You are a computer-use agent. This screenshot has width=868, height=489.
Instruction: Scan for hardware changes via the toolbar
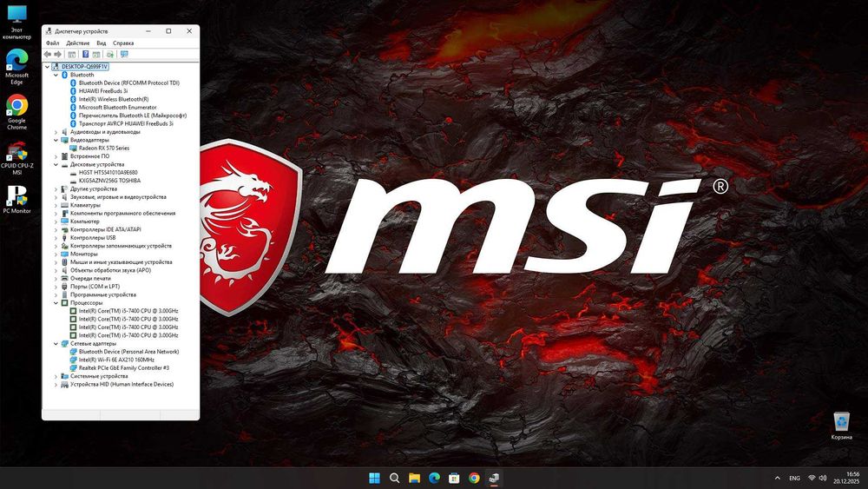click(110, 54)
